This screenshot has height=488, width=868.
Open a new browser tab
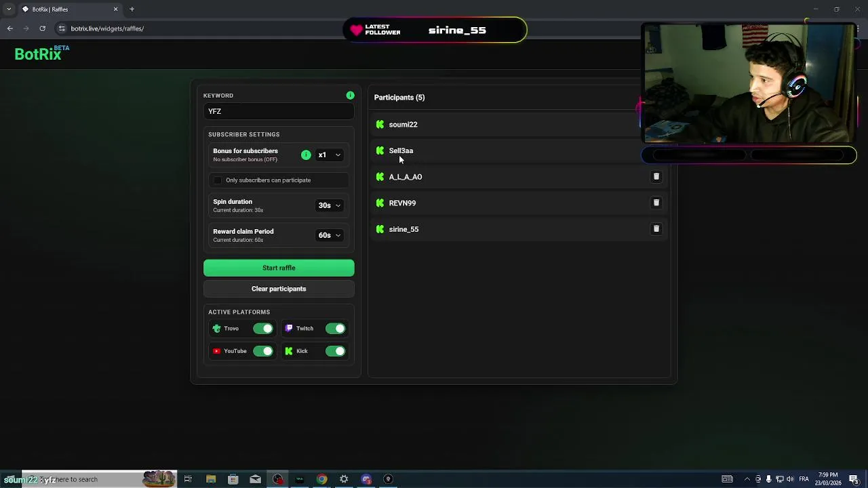132,9
